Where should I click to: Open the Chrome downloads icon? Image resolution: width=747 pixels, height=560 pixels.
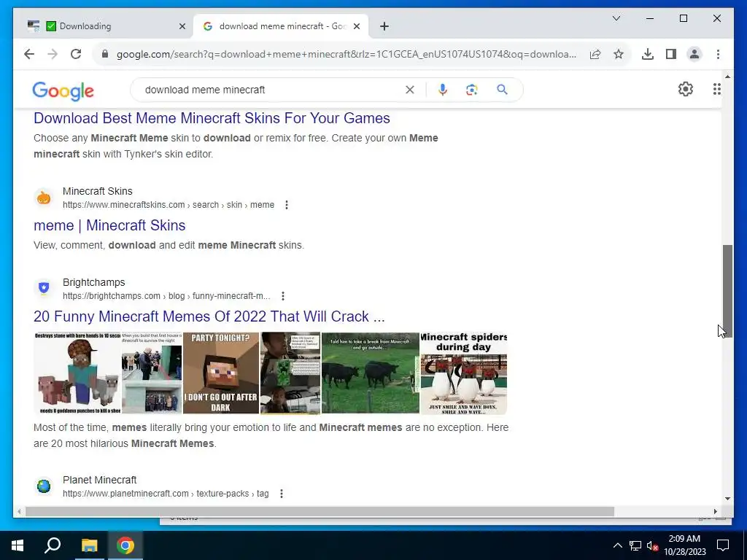tap(648, 54)
